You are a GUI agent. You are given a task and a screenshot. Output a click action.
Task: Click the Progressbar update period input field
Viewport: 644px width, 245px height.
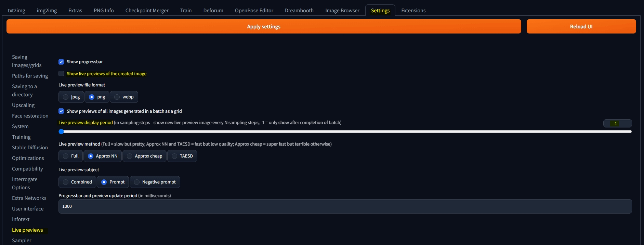(345, 206)
